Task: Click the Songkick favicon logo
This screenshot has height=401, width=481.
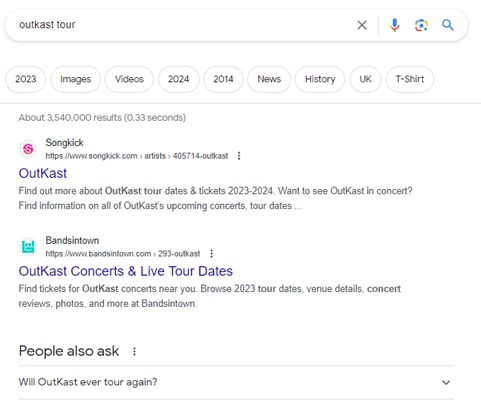Action: [x=28, y=149]
